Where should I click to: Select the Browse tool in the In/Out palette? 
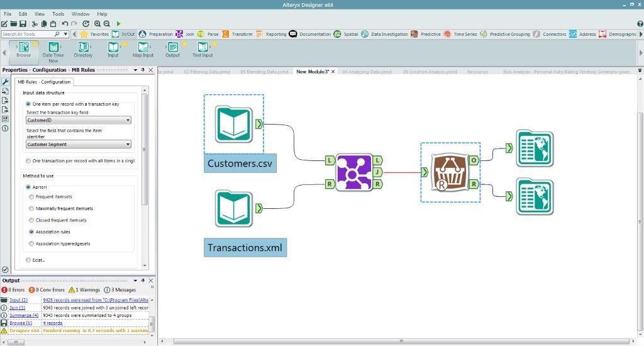24,49
